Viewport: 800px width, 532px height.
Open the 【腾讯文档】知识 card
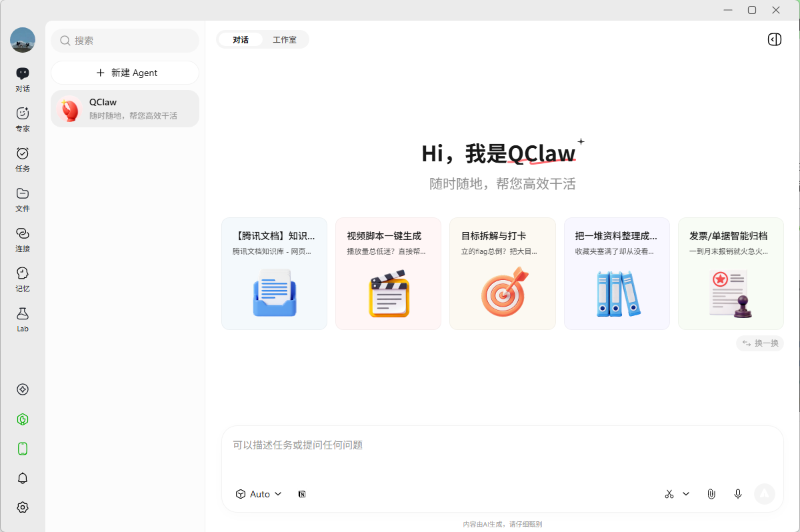275,273
